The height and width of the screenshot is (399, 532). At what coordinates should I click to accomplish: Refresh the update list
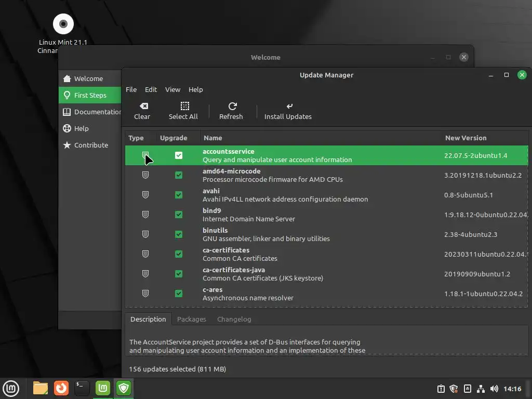coord(231,111)
